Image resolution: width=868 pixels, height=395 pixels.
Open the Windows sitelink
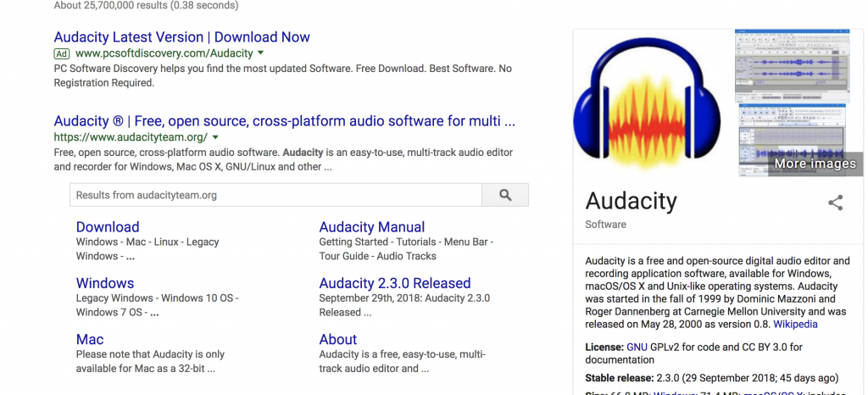coord(104,283)
